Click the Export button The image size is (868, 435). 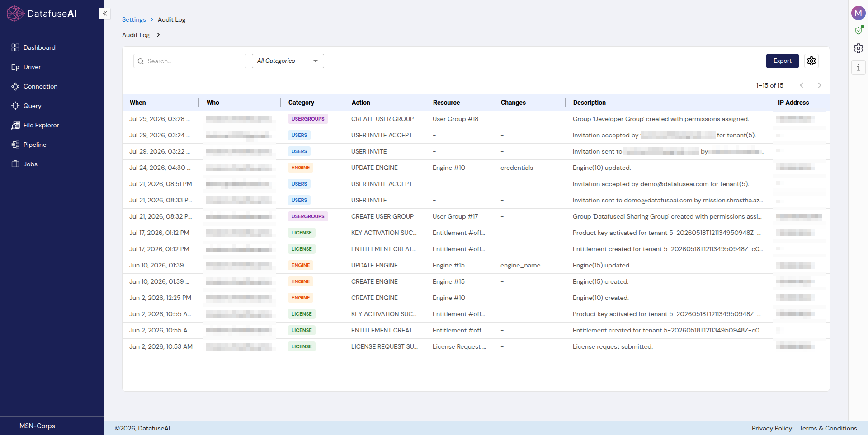click(783, 61)
